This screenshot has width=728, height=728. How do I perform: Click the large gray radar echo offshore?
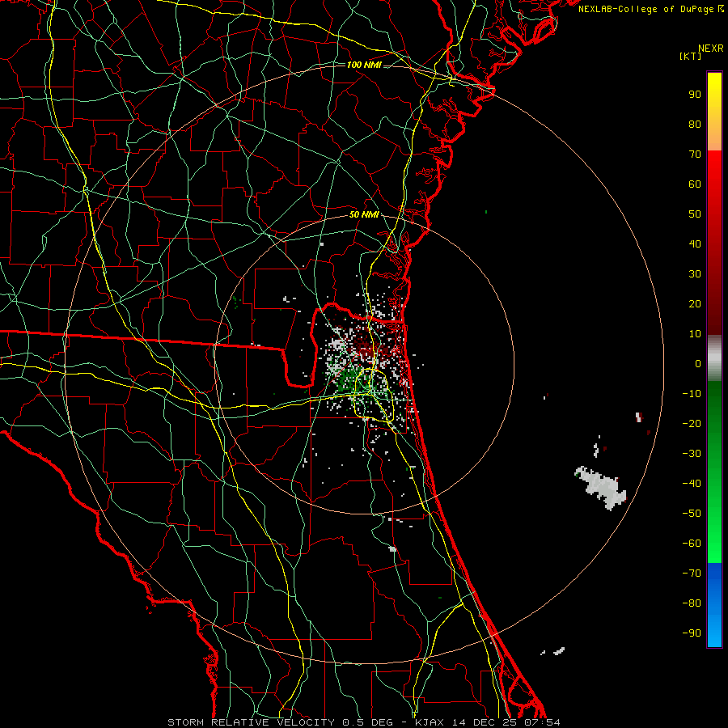coord(602,488)
